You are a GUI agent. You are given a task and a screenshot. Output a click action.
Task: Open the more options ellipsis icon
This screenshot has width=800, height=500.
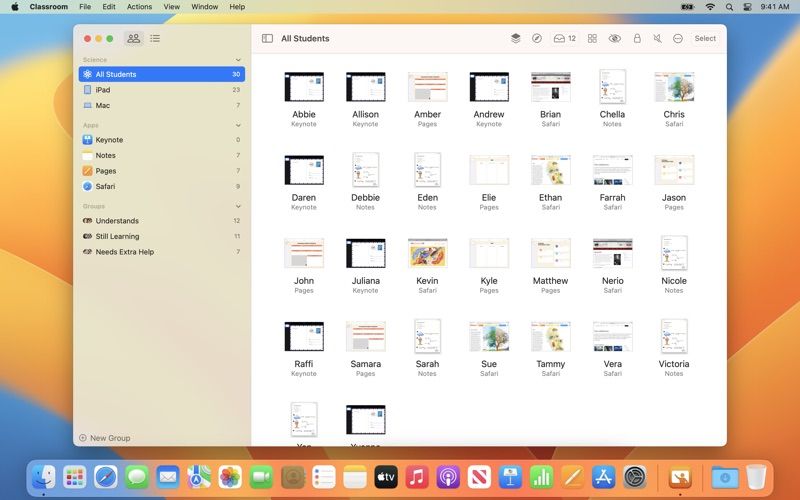coord(678,38)
